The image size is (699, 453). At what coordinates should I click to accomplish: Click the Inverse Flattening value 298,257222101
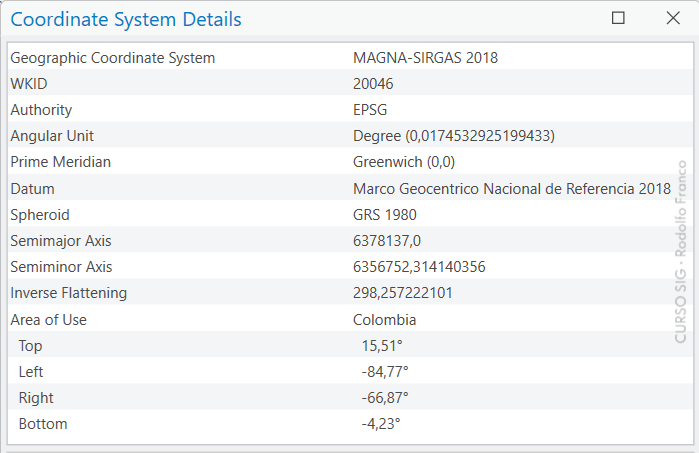click(403, 293)
